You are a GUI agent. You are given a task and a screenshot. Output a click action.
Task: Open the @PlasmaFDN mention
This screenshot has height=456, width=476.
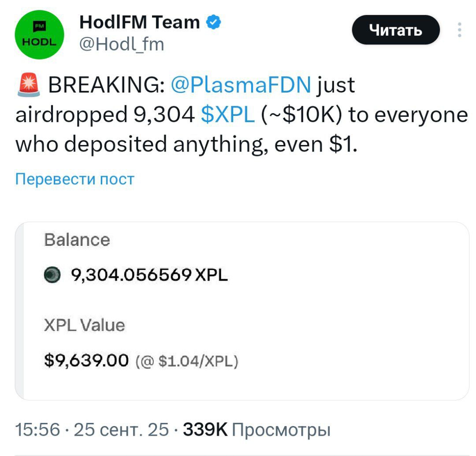pos(240,85)
